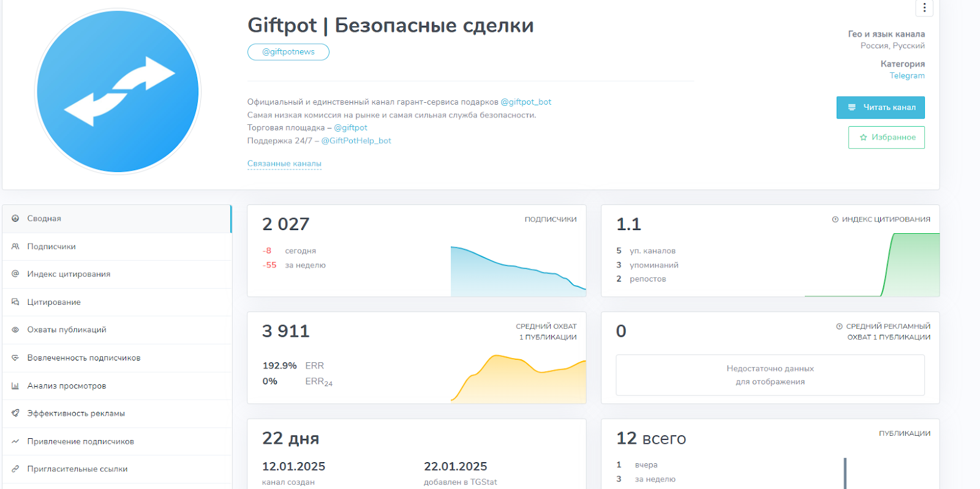The width and height of the screenshot is (980, 489).
Task: Click the list icon in Читать канал
Action: point(851,107)
